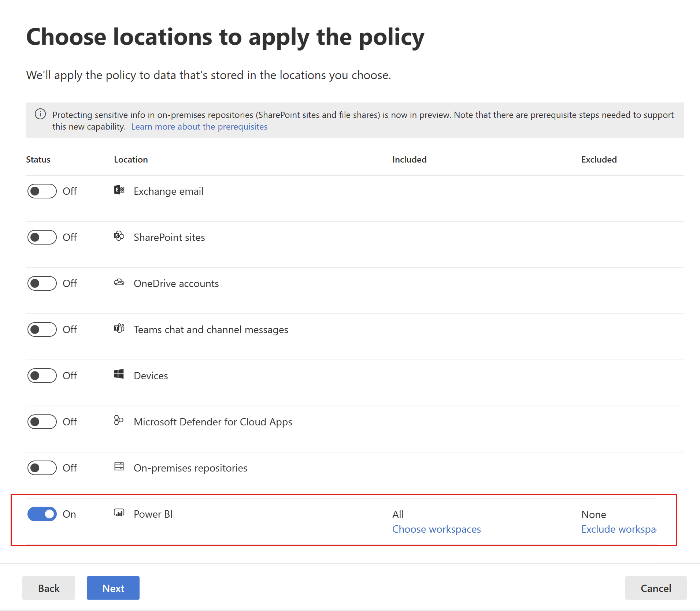Enable Teams chat and channel messages toggle
This screenshot has width=700, height=611.
click(42, 329)
